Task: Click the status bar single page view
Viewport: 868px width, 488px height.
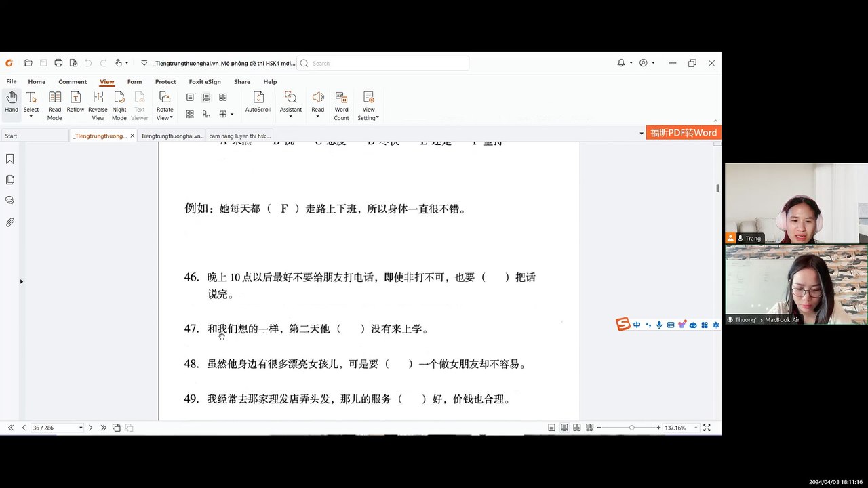Action: click(551, 428)
